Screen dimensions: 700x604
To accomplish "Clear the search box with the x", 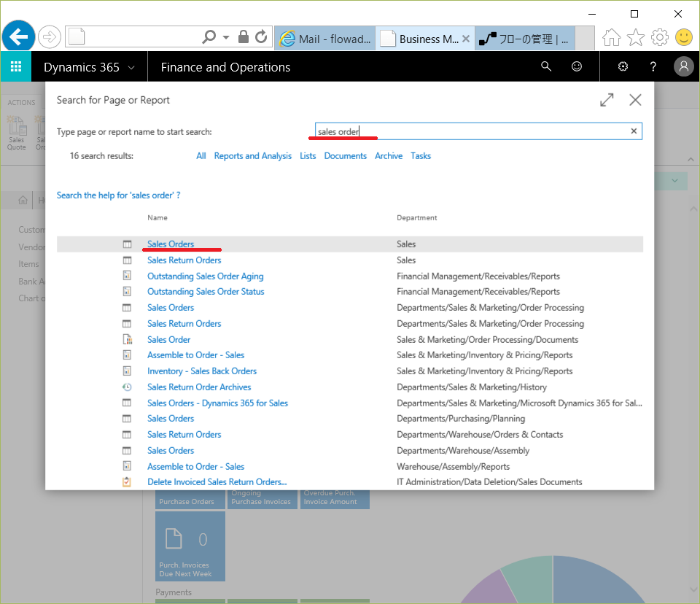I will [634, 131].
